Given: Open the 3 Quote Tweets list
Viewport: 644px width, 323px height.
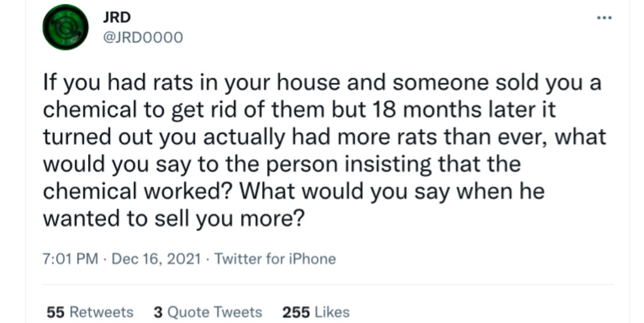Looking at the screenshot, I should (x=208, y=312).
